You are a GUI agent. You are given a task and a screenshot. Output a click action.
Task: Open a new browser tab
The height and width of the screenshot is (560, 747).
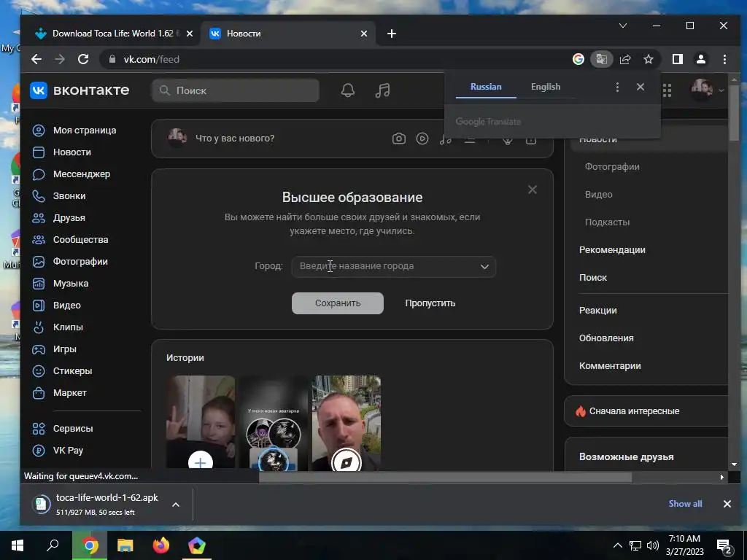(392, 34)
